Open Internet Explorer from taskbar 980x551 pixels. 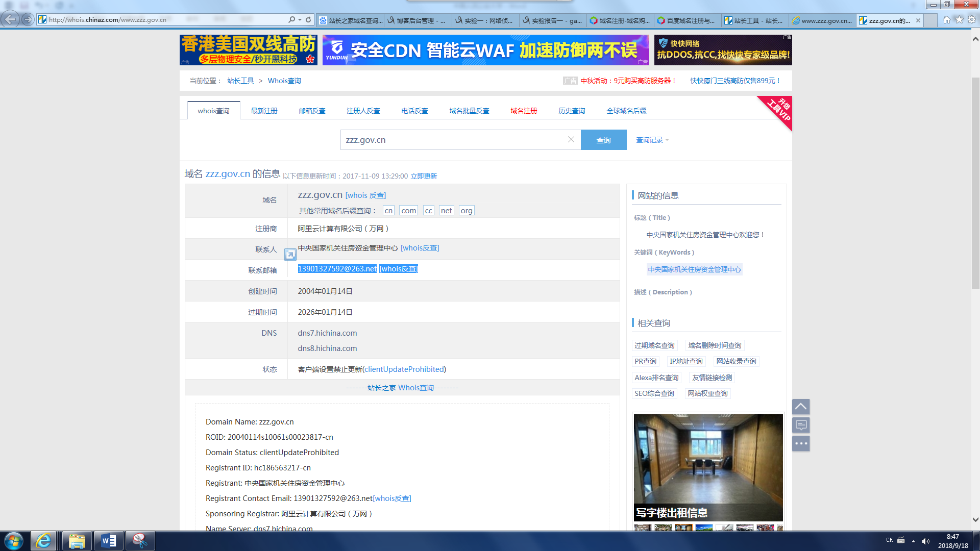[43, 541]
